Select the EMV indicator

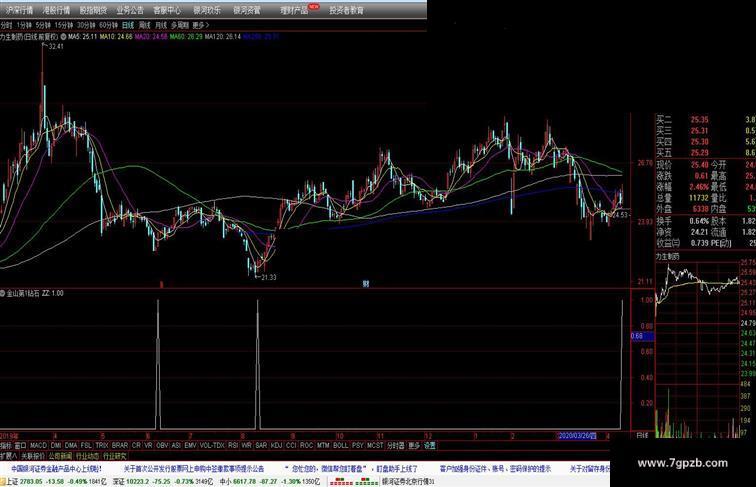point(190,446)
